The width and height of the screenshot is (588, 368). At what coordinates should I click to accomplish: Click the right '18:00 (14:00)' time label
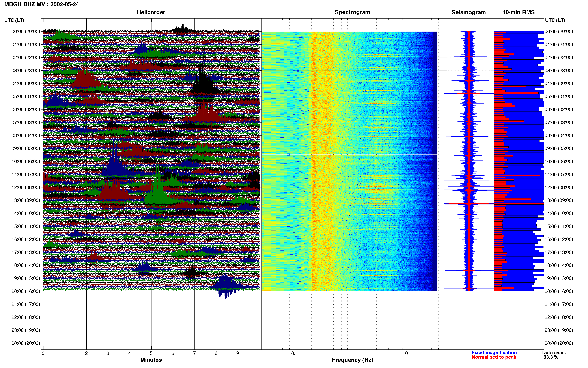pos(559,265)
